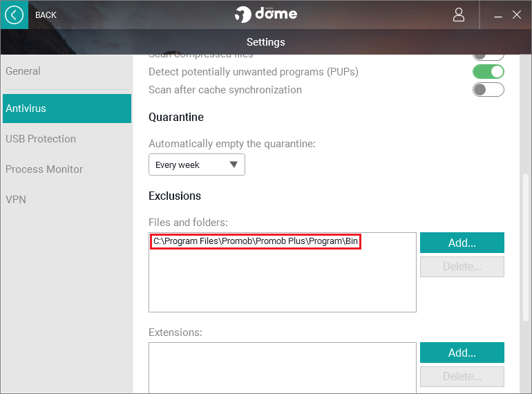This screenshot has height=394, width=532.
Task: Minimize the Dome window
Action: (x=497, y=15)
